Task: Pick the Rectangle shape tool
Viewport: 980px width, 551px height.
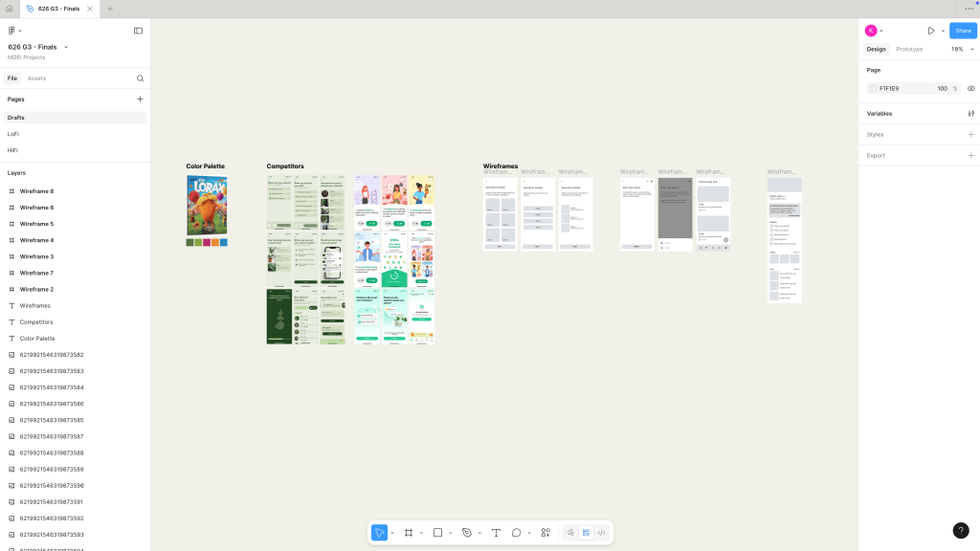Action: click(x=437, y=533)
